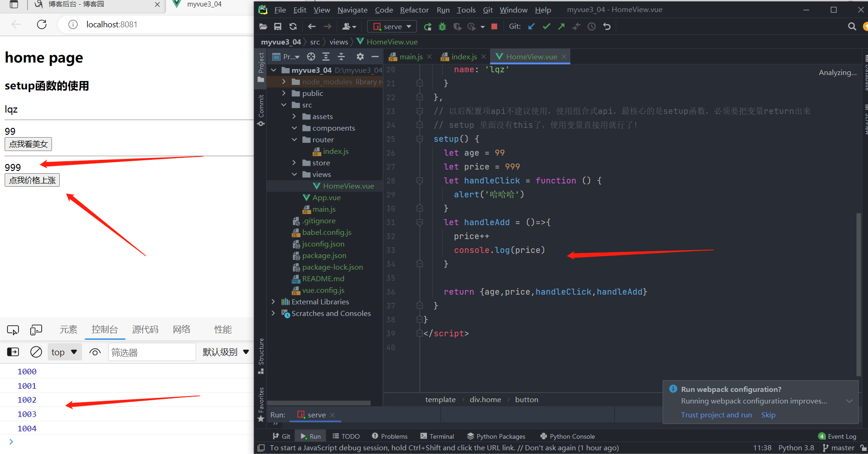Toggle the Commit tool window stripe
The image size is (868, 454).
(261, 110)
